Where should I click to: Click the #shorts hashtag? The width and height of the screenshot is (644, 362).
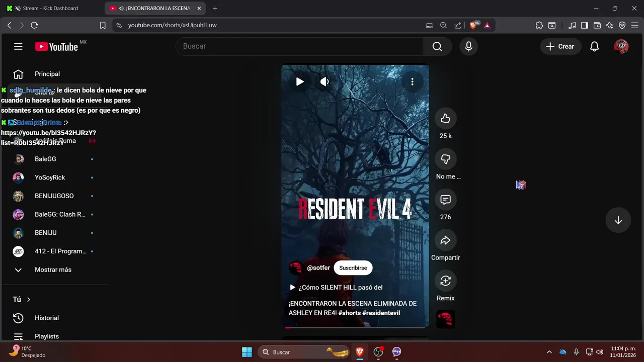(349, 313)
